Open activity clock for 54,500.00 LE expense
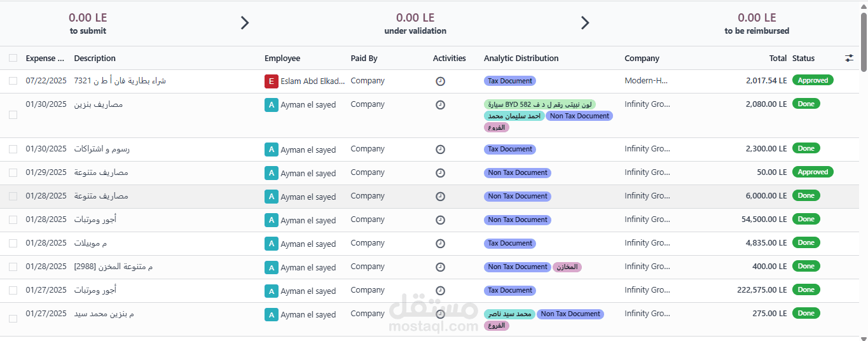The width and height of the screenshot is (868, 341). point(440,220)
